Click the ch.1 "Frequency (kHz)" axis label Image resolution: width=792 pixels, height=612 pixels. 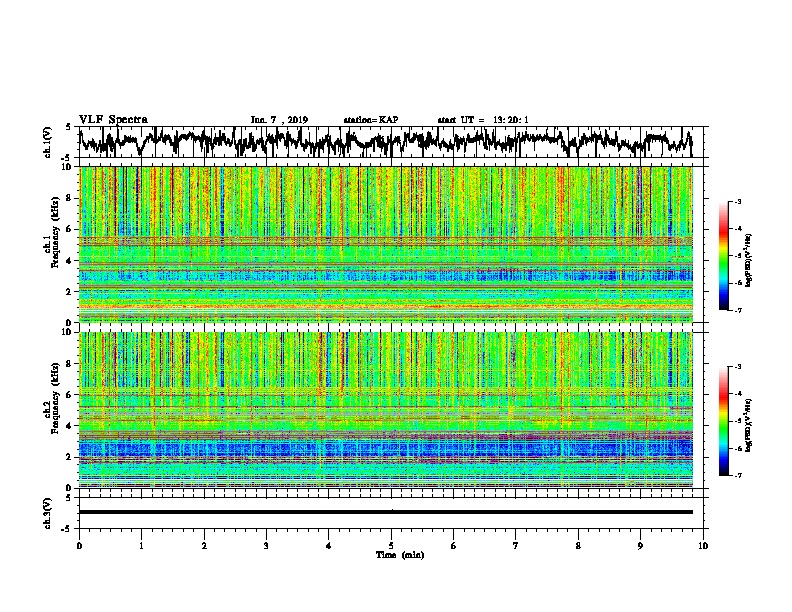tap(54, 233)
